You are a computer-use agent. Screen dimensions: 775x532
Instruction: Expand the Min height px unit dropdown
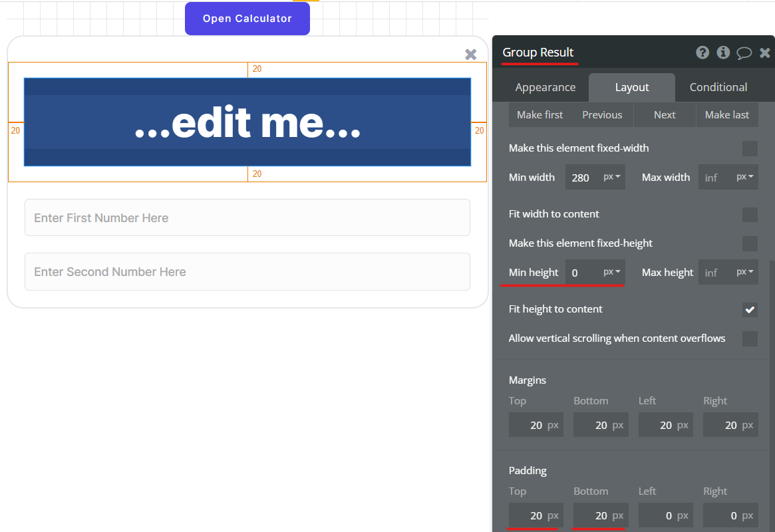[x=612, y=272]
